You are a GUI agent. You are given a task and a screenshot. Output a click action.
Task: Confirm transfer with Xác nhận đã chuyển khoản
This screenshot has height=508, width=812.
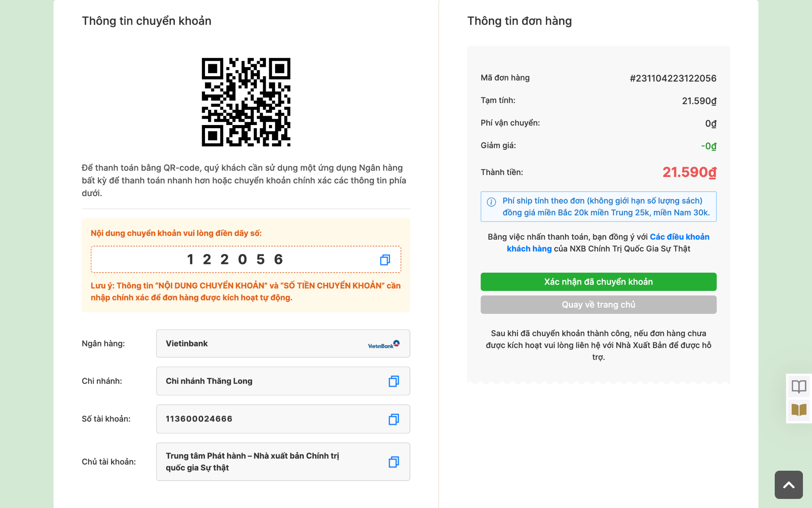coord(598,282)
